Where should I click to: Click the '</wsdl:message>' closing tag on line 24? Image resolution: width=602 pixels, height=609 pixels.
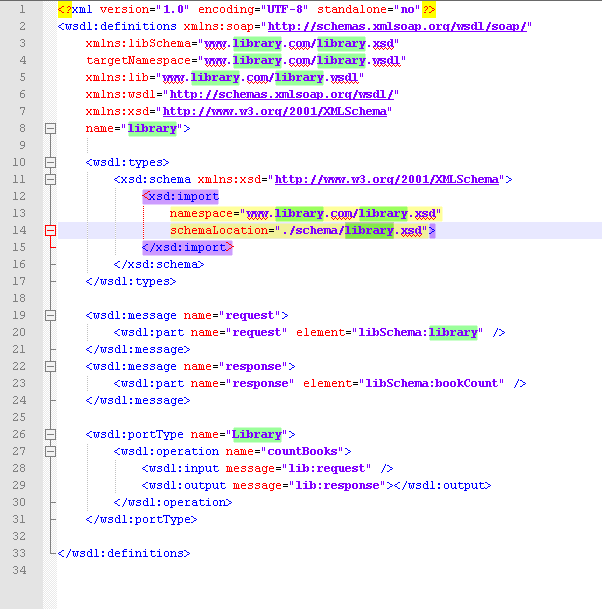click(138, 400)
